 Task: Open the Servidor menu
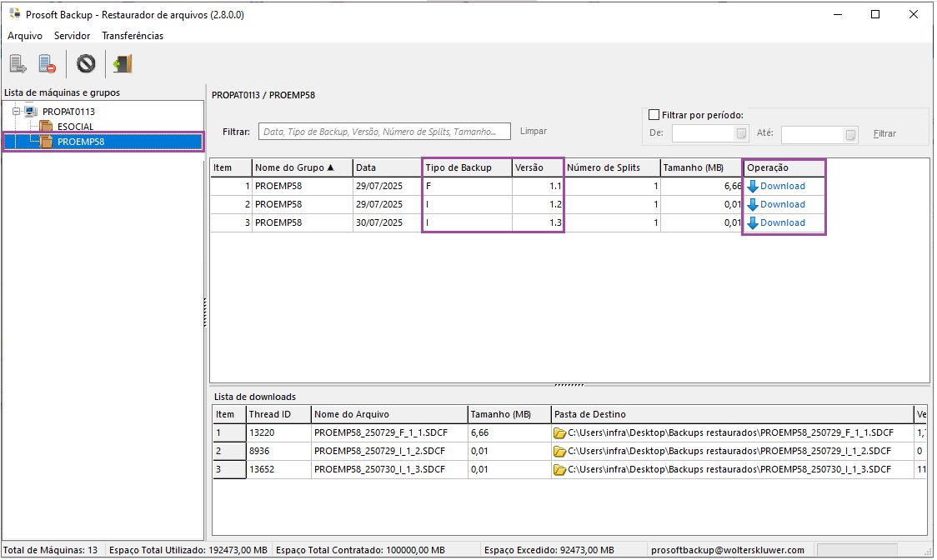tap(73, 36)
